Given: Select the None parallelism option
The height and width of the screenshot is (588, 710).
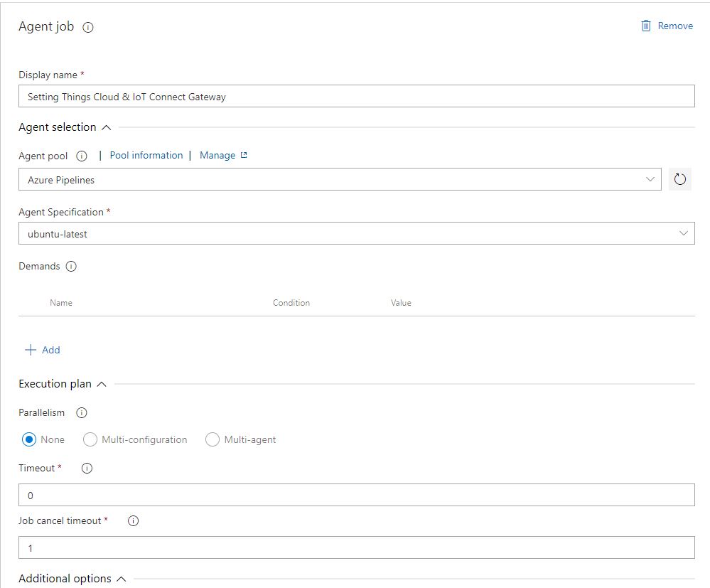Looking at the screenshot, I should (29, 439).
